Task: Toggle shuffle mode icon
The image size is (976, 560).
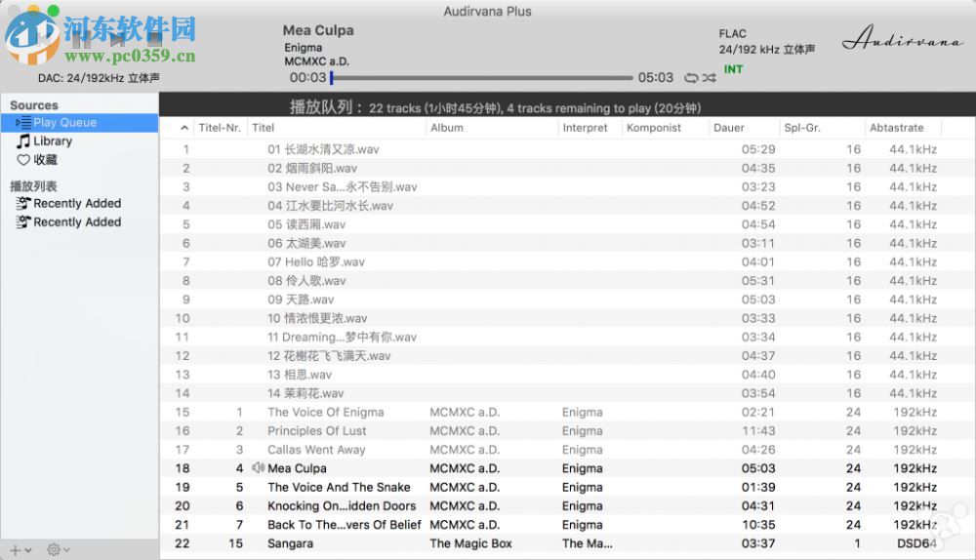Action: (709, 78)
